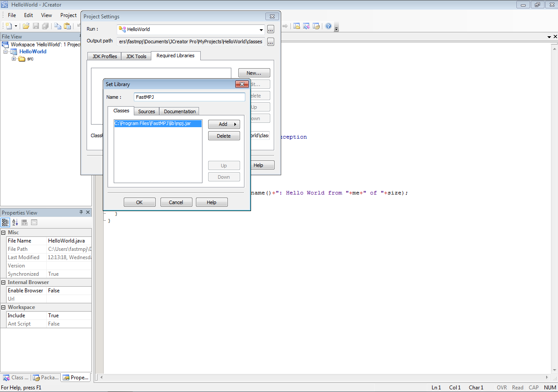Click the New File toolbar icon
This screenshot has width=558, height=392.
pyautogui.click(x=9, y=26)
